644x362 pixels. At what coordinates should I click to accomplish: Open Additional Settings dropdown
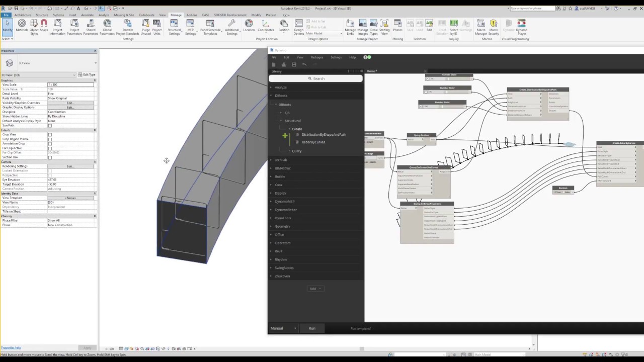[232, 27]
